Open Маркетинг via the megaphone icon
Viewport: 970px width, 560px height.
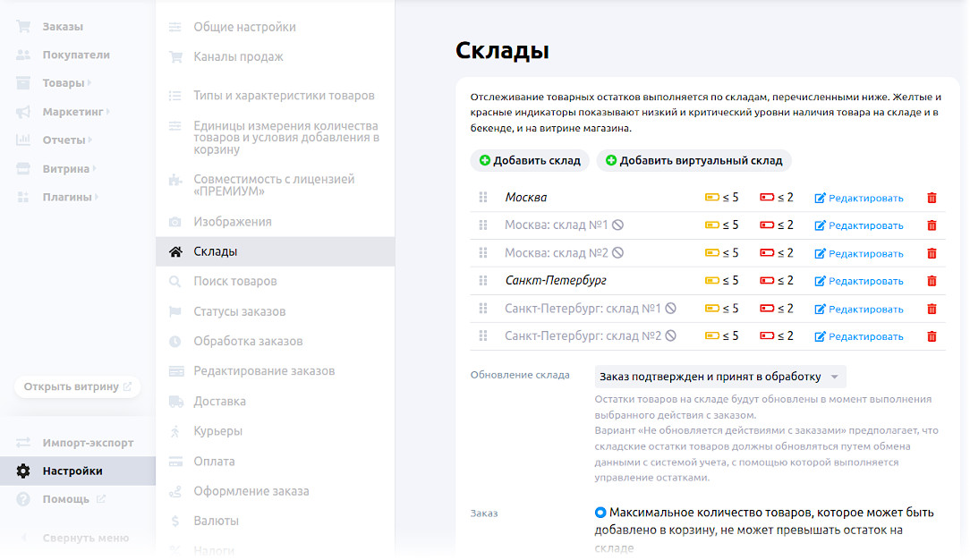(22, 112)
